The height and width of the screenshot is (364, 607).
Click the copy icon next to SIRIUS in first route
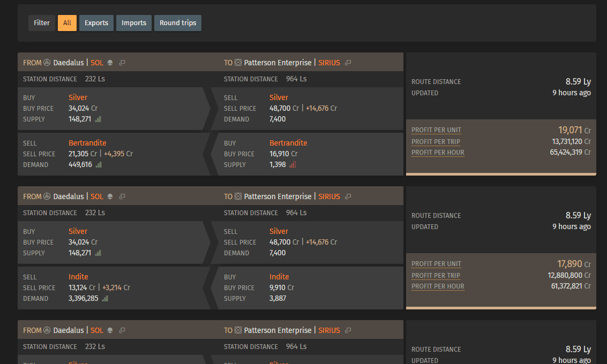348,63
